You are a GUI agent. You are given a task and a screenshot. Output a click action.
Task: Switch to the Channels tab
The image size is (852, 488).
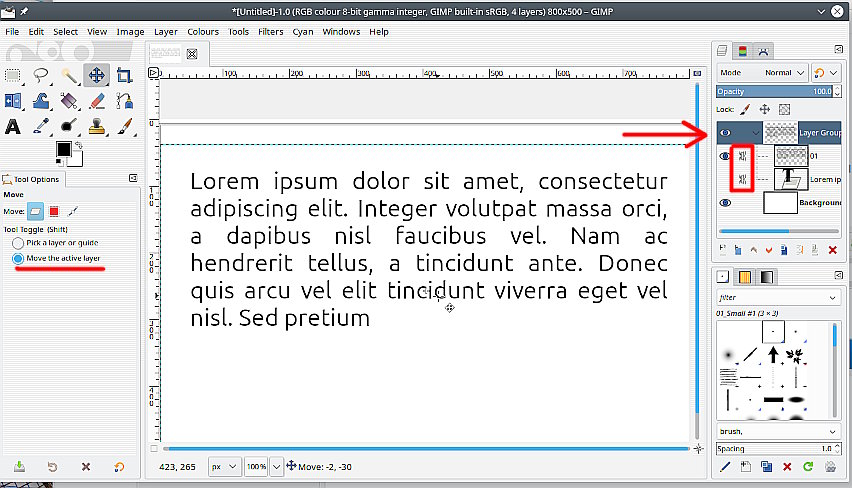(742, 52)
